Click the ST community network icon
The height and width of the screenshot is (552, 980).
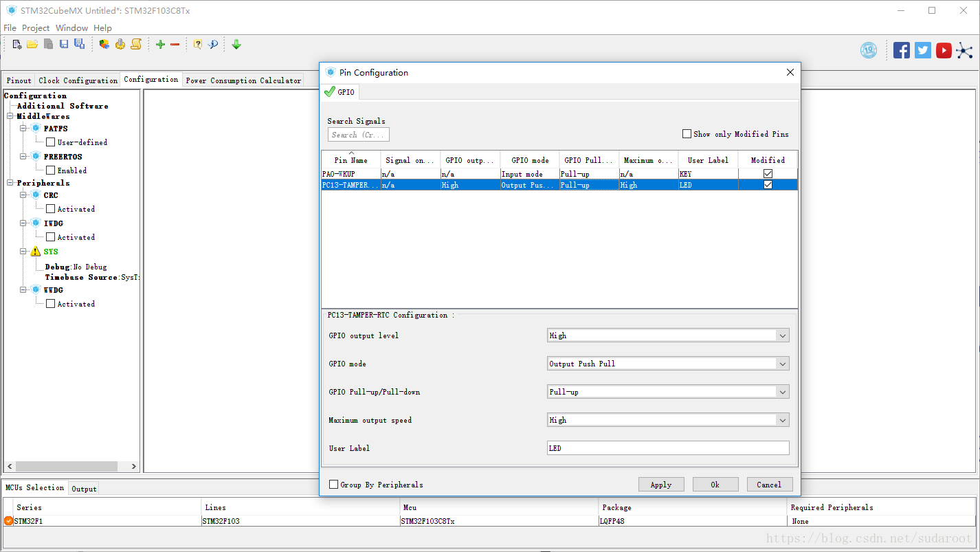click(x=965, y=50)
